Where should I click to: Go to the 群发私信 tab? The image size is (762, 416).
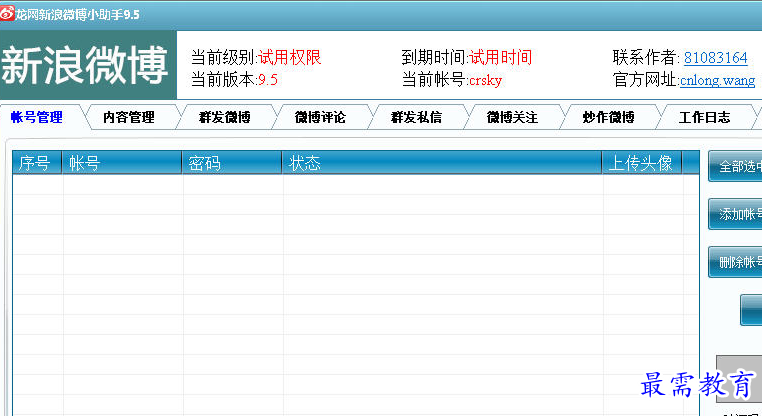click(x=416, y=117)
